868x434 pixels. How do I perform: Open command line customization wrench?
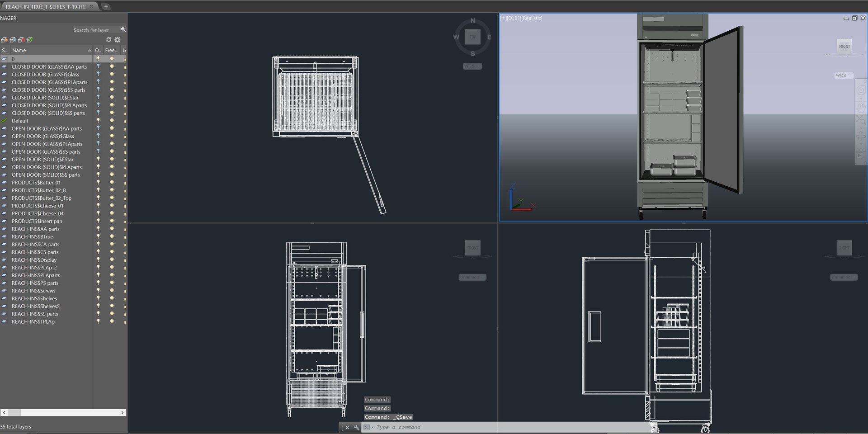tap(357, 427)
